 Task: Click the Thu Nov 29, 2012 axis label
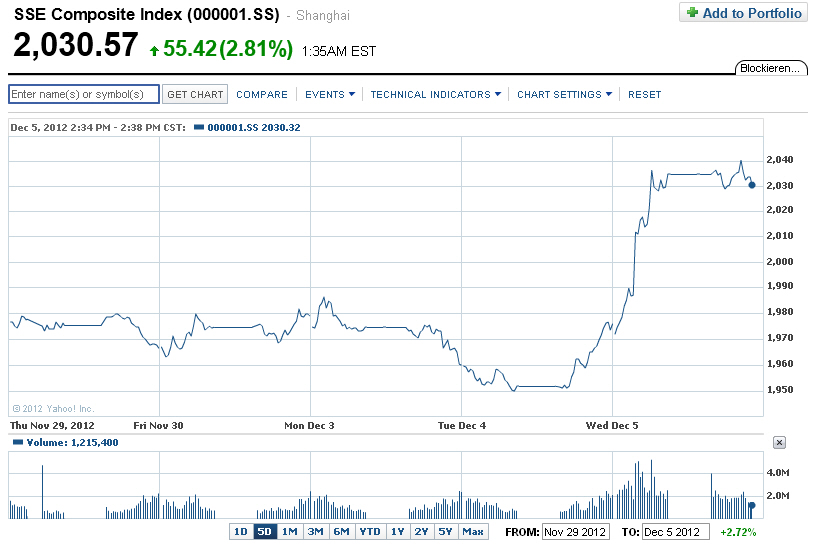[x=52, y=425]
